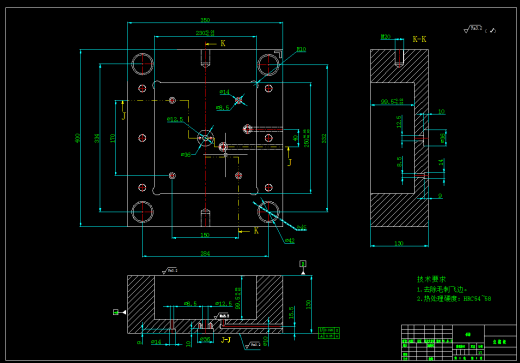Select the φ36 label in the top view
The image size is (520, 363).
click(186, 155)
